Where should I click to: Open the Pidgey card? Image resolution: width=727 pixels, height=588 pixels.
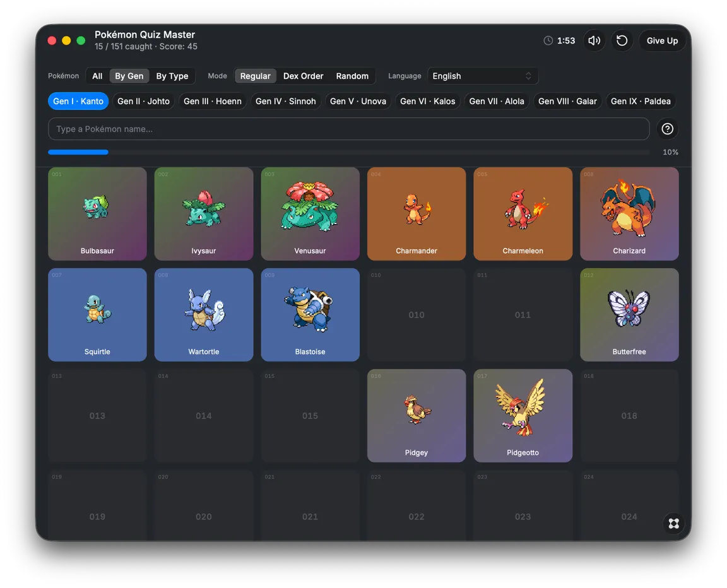(x=417, y=416)
